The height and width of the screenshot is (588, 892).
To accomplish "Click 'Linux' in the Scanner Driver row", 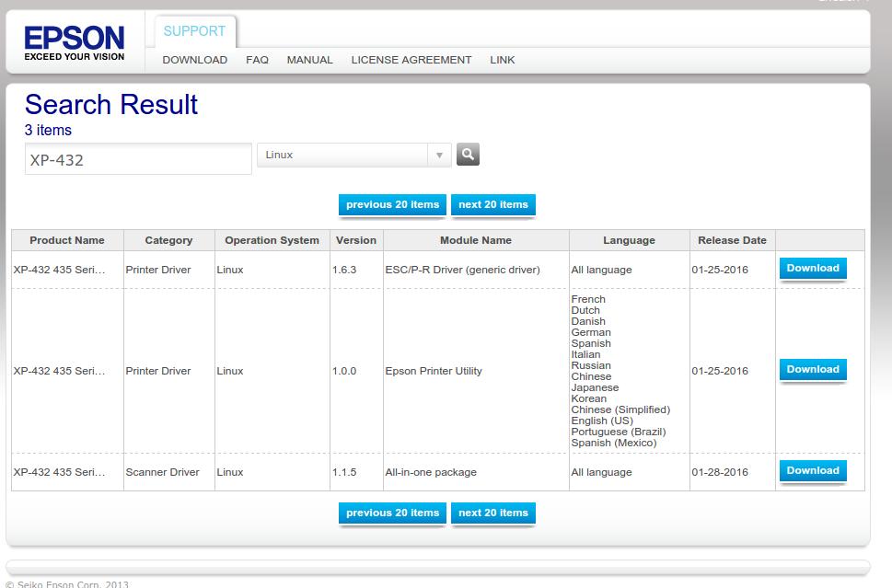I will (230, 473).
